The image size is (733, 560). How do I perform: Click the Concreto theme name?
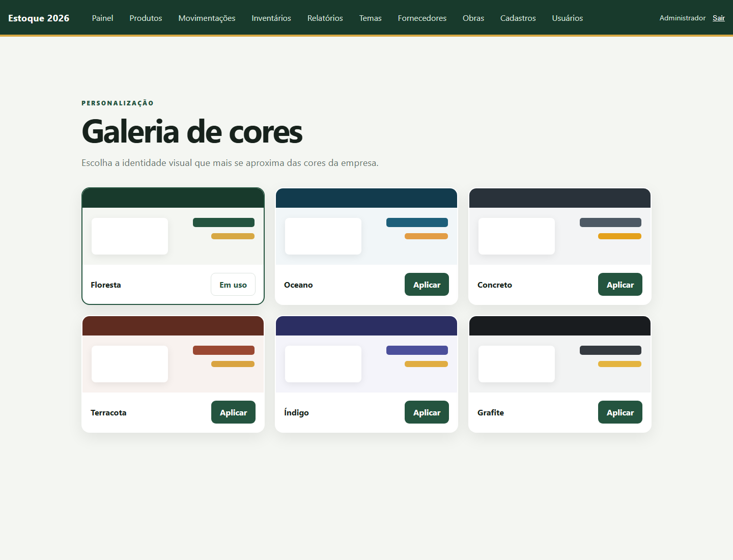pyautogui.click(x=495, y=285)
